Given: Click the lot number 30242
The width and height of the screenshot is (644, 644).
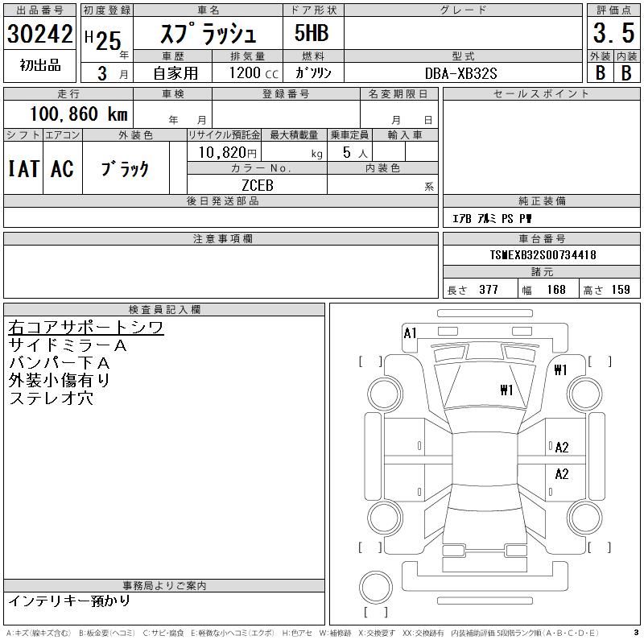Looking at the screenshot, I should tap(40, 35).
